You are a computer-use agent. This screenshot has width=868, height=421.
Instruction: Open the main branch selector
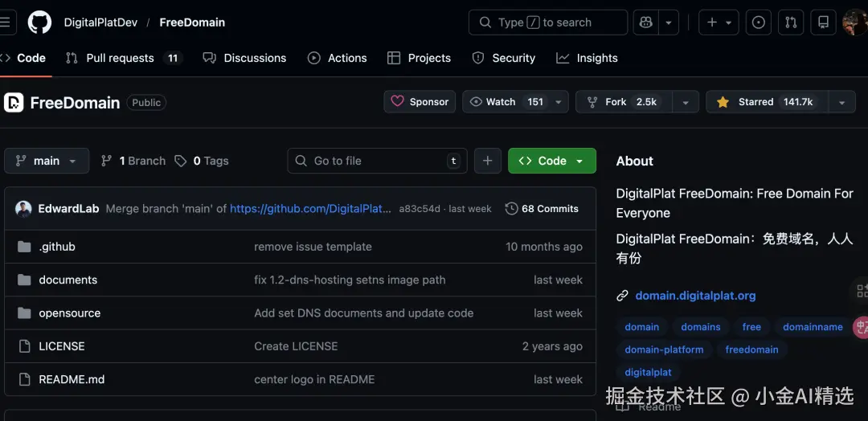click(x=47, y=161)
